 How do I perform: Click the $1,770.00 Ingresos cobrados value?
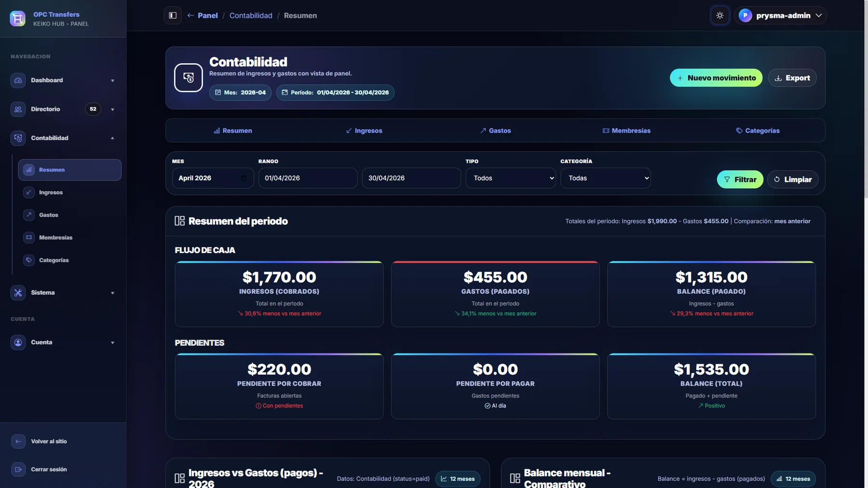pyautogui.click(x=279, y=277)
